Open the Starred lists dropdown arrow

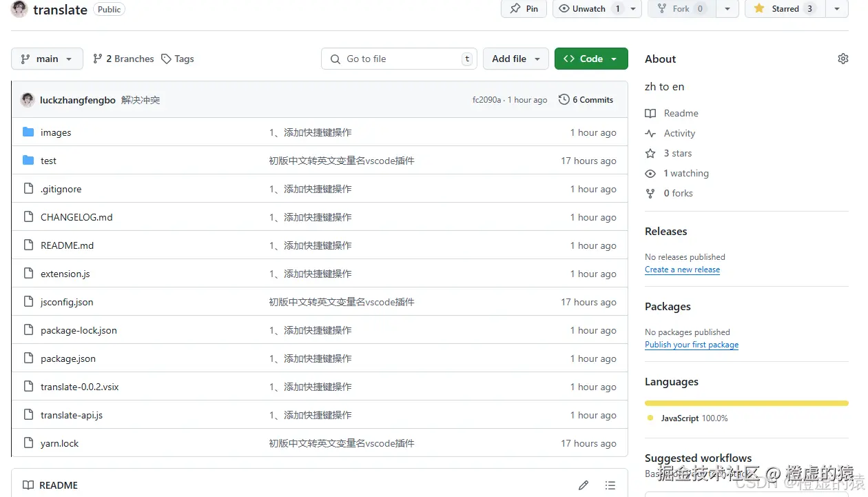point(836,9)
